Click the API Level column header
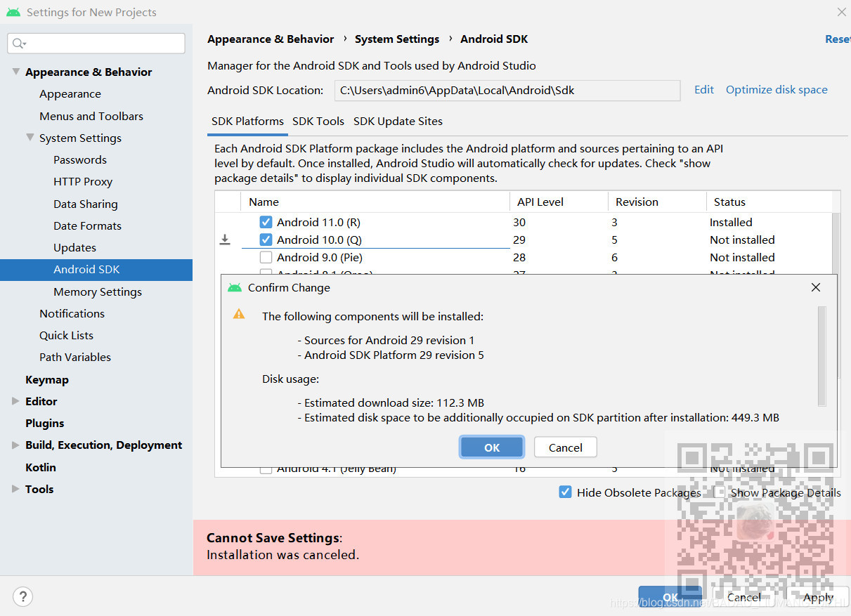The height and width of the screenshot is (616, 851). (x=559, y=202)
